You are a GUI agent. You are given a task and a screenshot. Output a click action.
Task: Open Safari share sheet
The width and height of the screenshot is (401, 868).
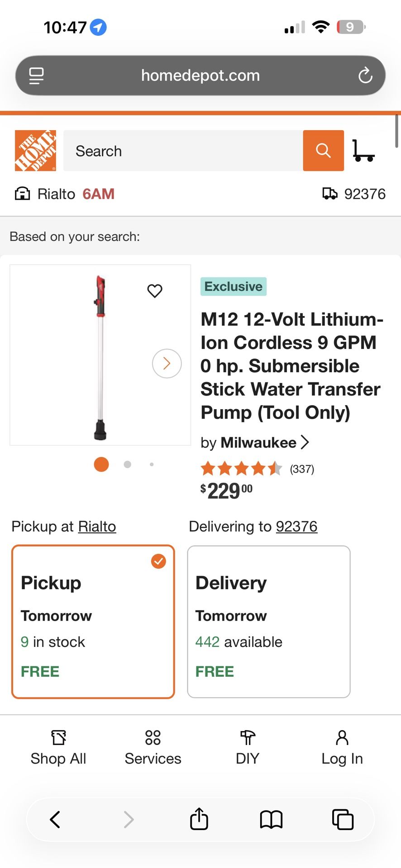tap(199, 819)
